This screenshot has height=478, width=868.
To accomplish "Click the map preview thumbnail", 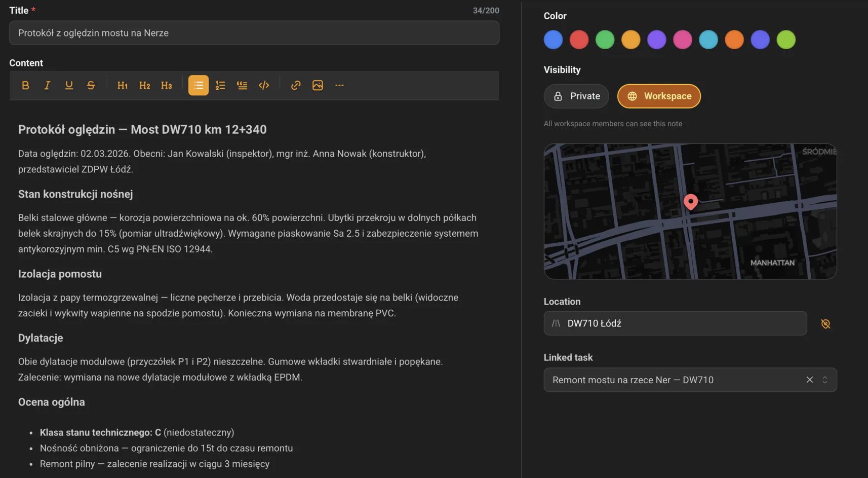I will pos(690,211).
